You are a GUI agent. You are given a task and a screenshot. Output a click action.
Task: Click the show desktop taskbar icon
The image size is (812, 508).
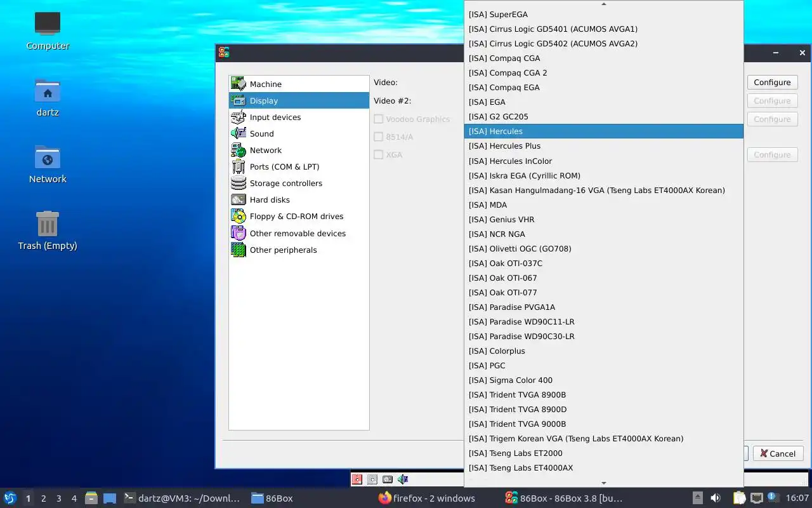click(x=109, y=498)
